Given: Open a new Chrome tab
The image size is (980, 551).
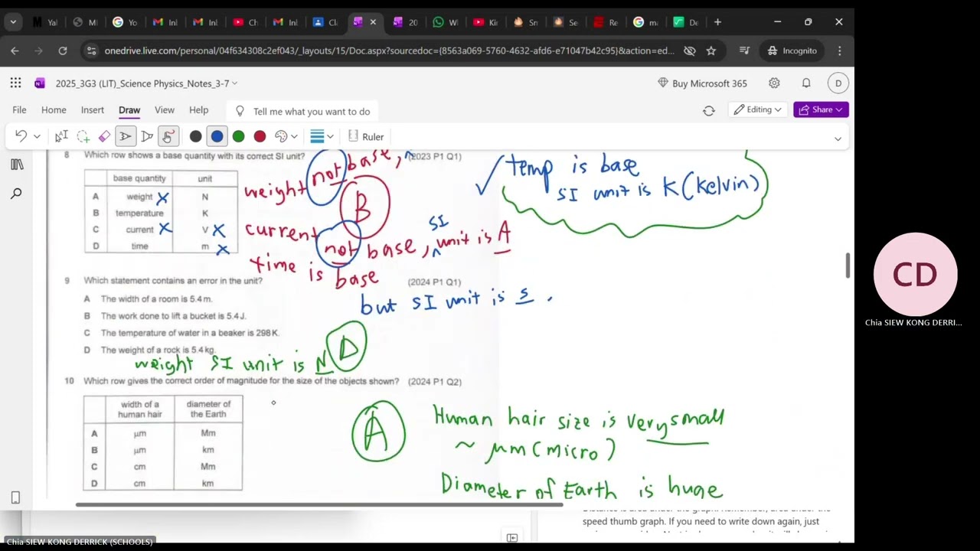Looking at the screenshot, I should [717, 22].
